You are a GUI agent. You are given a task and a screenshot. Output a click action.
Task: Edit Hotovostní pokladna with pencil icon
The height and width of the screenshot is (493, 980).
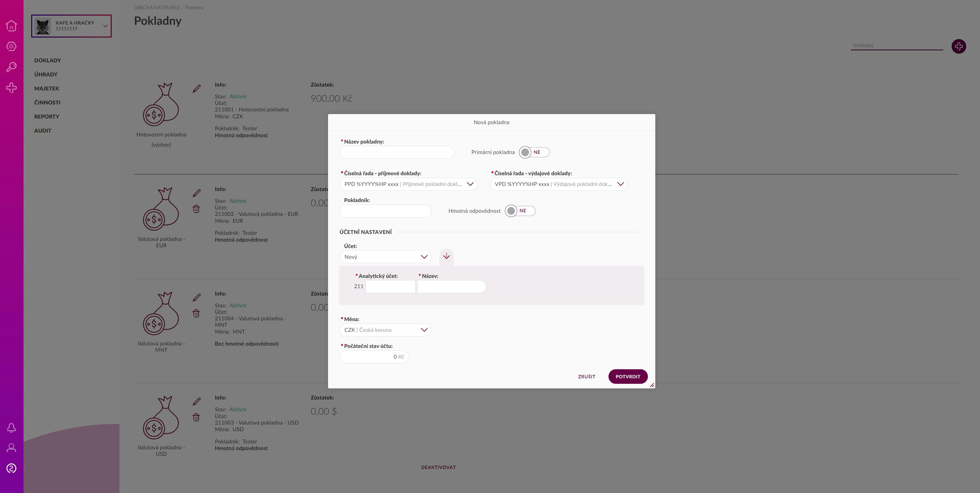click(196, 89)
